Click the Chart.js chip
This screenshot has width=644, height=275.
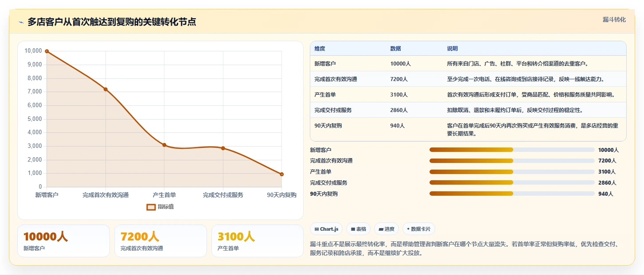pyautogui.click(x=326, y=229)
